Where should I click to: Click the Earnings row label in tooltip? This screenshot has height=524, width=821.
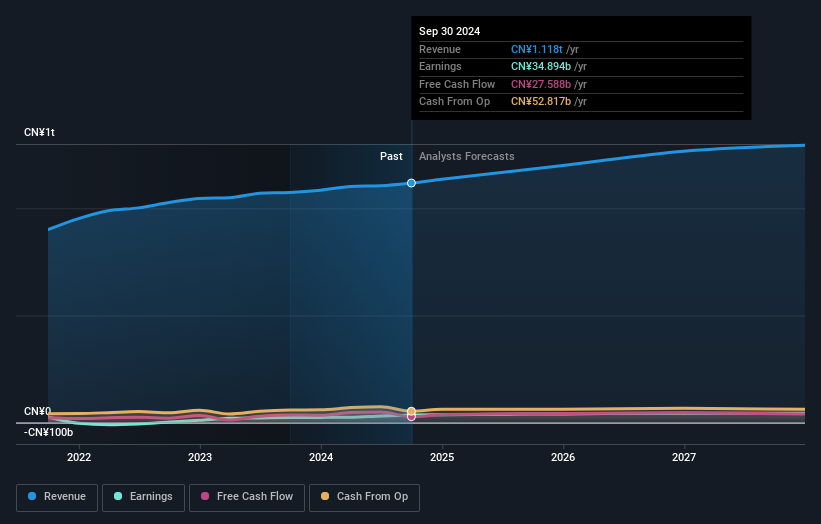click(x=440, y=66)
